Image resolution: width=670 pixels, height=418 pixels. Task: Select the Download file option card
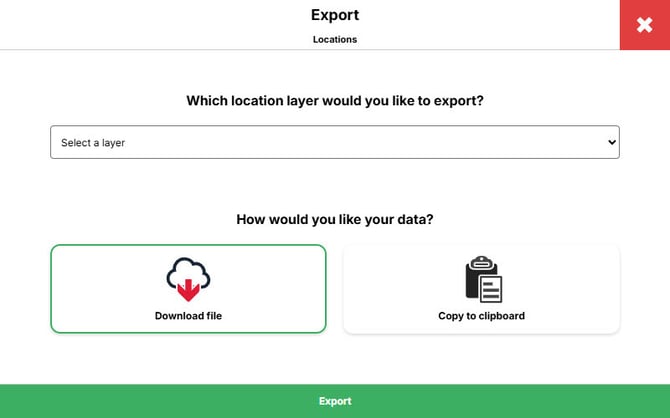point(188,289)
